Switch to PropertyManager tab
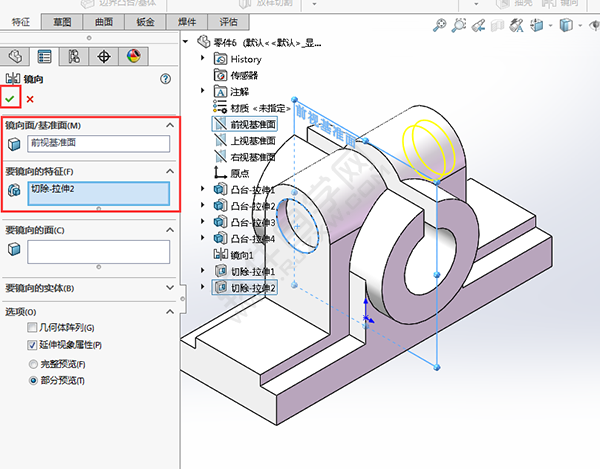Viewport: 600px width, 469px height. pos(44,56)
